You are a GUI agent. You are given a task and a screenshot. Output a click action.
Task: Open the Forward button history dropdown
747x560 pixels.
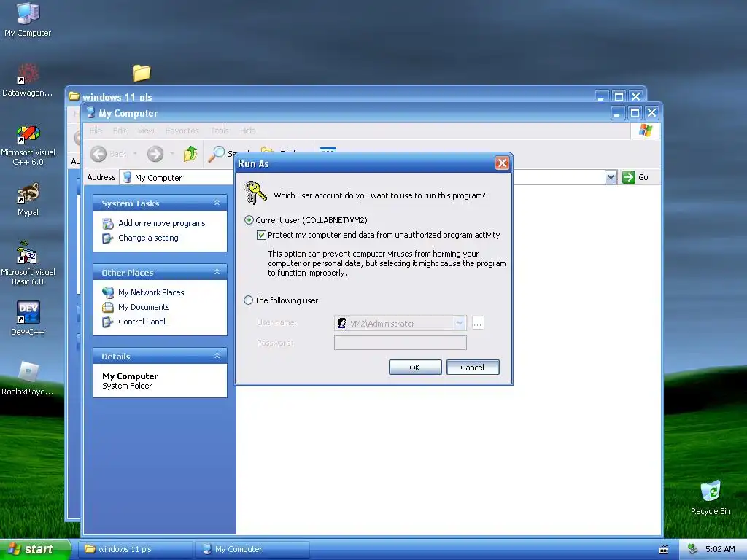[172, 154]
